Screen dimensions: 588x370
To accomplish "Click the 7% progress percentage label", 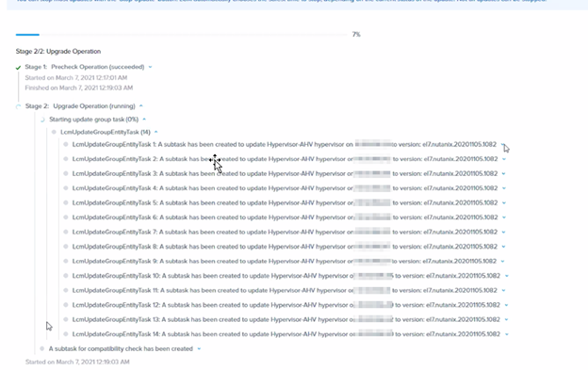I will click(x=356, y=35).
